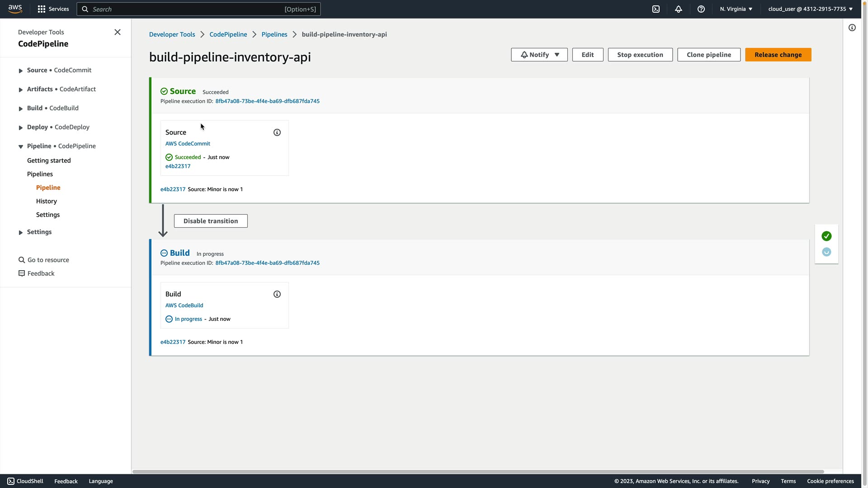Open the page info panel icon
Image resolution: width=868 pixels, height=488 pixels.
pyautogui.click(x=852, y=28)
